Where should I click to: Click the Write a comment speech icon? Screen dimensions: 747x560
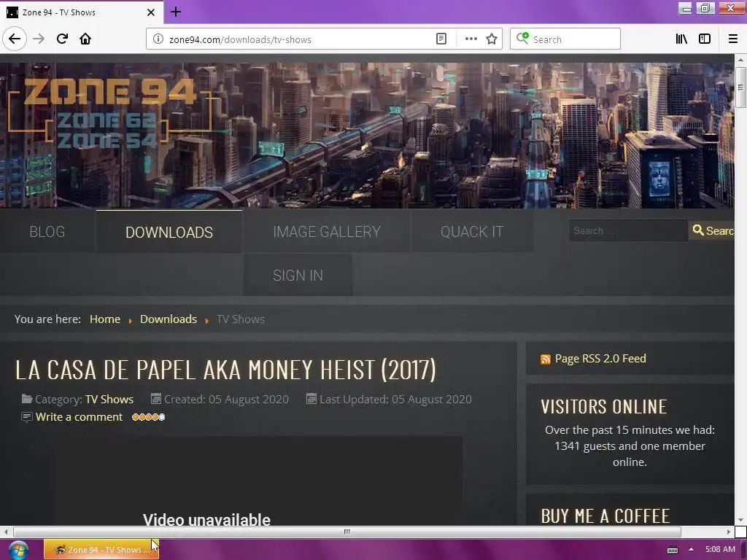coord(27,417)
